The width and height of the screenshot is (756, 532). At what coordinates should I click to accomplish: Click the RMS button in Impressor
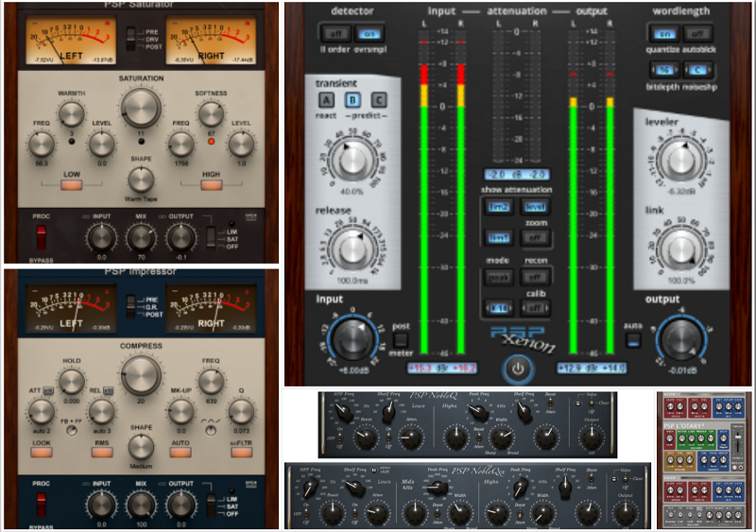102,453
